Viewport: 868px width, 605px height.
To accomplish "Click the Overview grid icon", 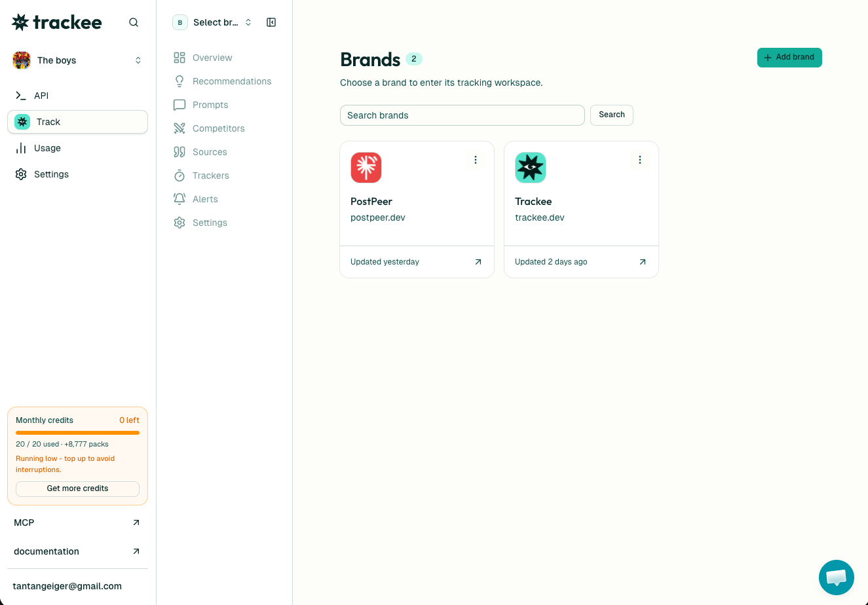I will point(179,58).
